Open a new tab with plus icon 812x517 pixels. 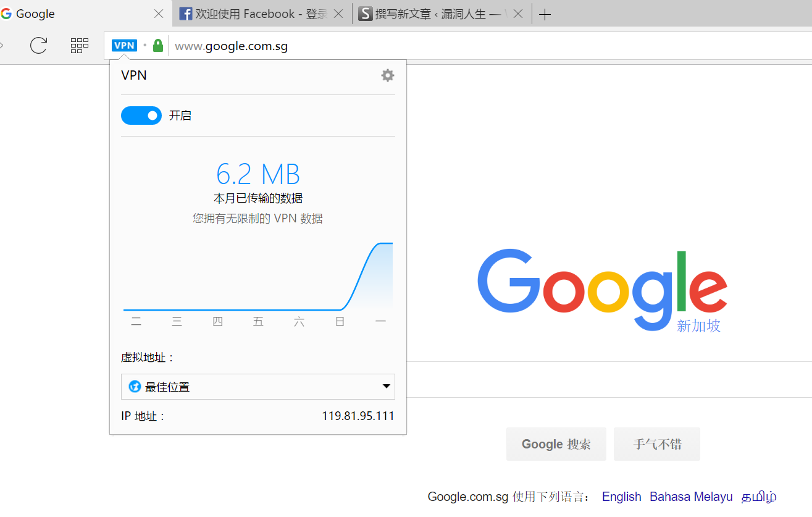click(545, 14)
